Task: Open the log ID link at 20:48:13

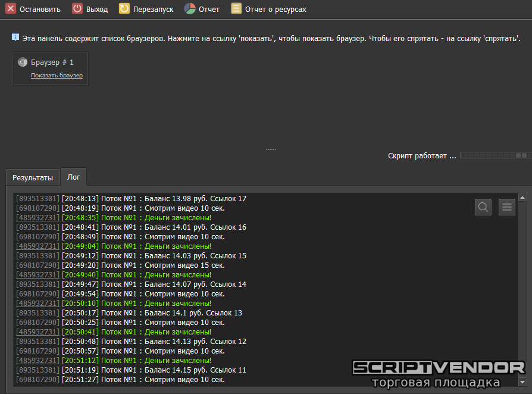Action: click(37, 199)
